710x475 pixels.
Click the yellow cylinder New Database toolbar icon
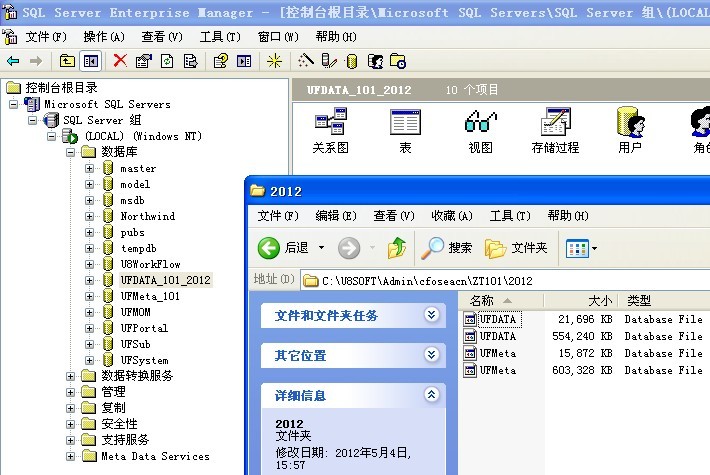[x=352, y=61]
